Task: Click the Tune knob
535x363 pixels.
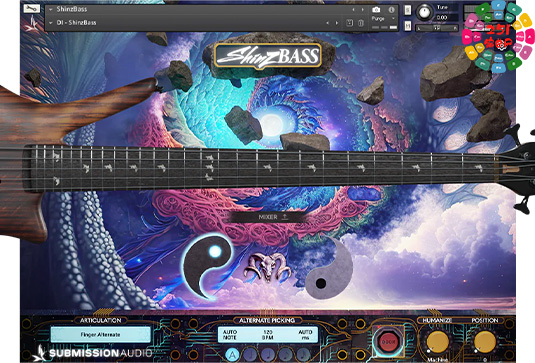Action: click(424, 13)
